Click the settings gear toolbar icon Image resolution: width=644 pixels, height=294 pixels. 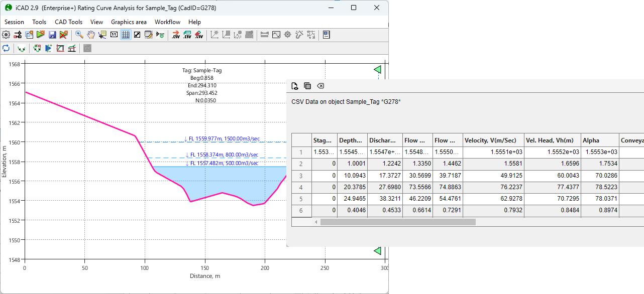point(6,35)
